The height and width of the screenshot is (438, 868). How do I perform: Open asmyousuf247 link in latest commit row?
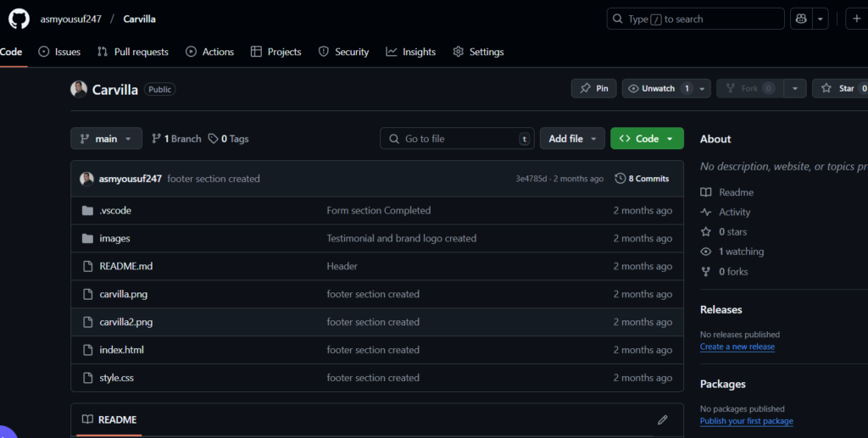(130, 179)
